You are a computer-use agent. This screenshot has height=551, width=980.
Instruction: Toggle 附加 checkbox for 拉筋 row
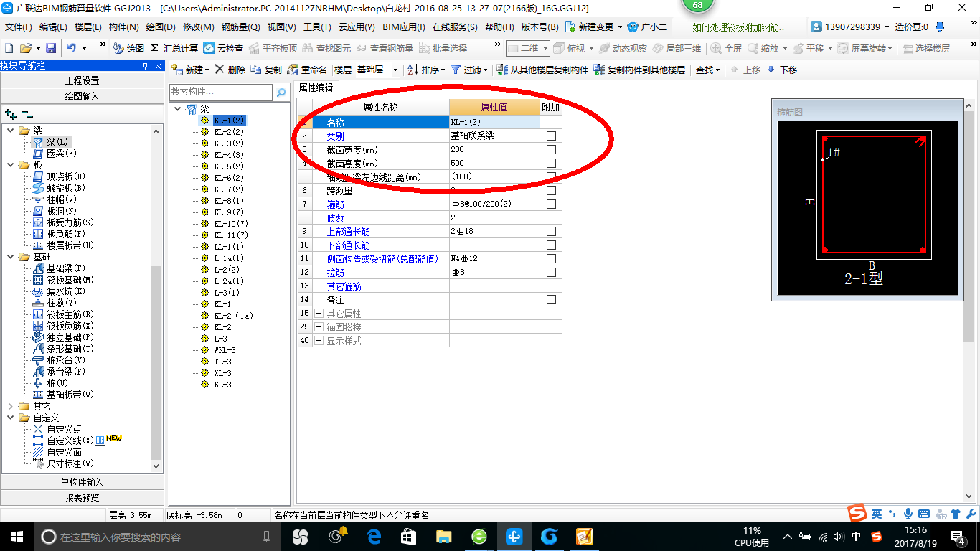point(551,273)
